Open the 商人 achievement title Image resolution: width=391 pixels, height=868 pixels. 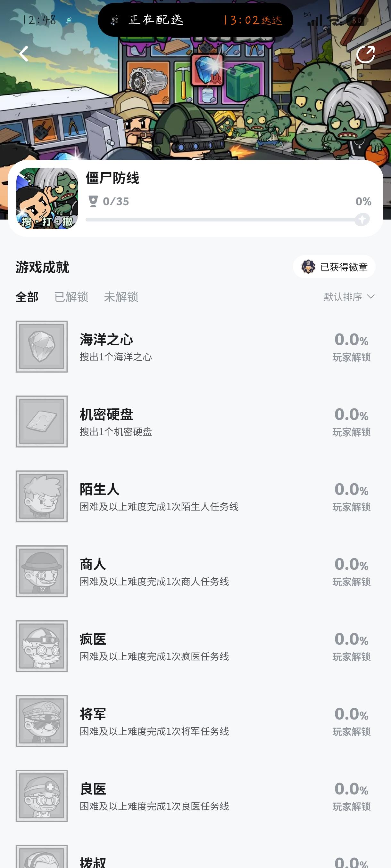pyautogui.click(x=93, y=564)
